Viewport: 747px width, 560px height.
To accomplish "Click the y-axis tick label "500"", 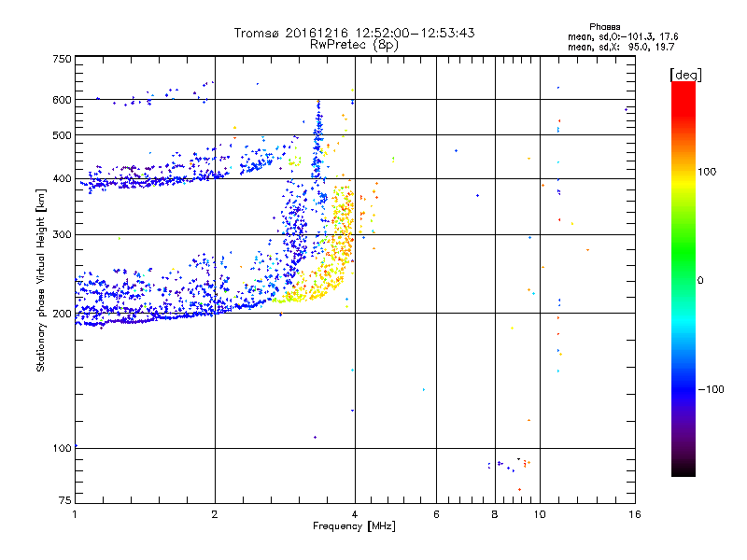I will (62, 135).
